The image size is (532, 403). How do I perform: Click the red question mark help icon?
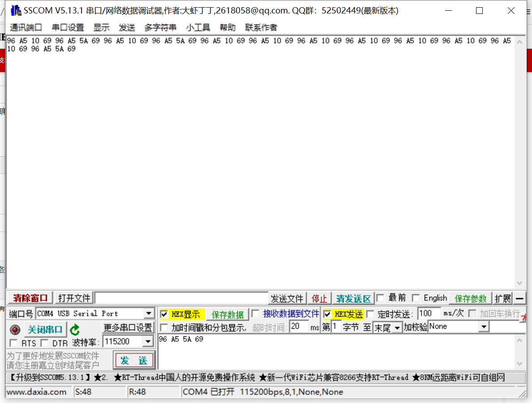(x=523, y=318)
